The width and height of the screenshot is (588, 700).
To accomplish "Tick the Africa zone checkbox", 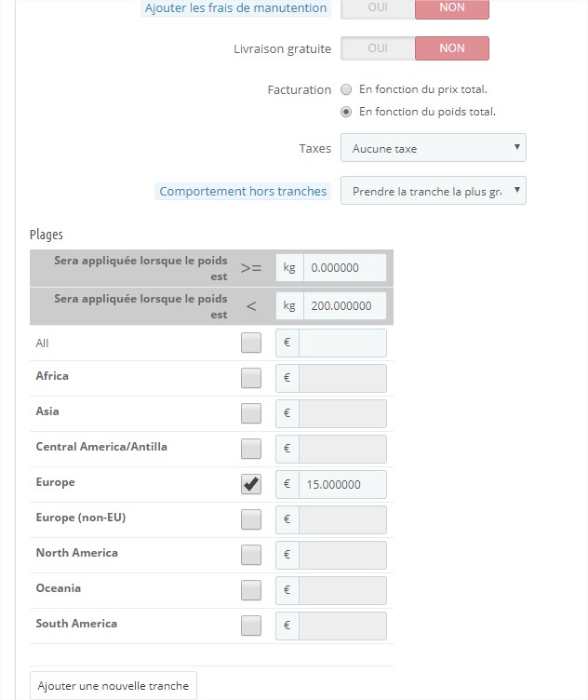I will [251, 378].
